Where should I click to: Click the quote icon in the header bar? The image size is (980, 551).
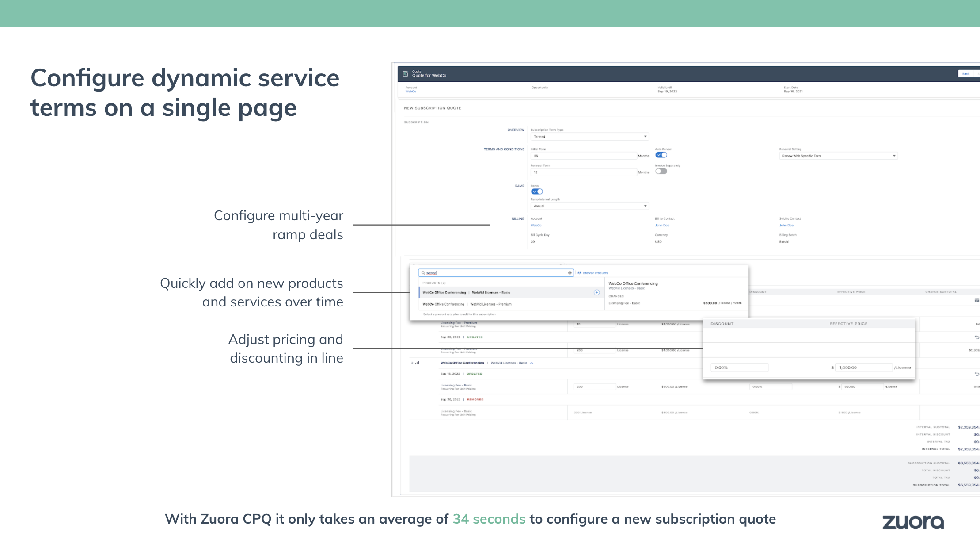point(405,74)
